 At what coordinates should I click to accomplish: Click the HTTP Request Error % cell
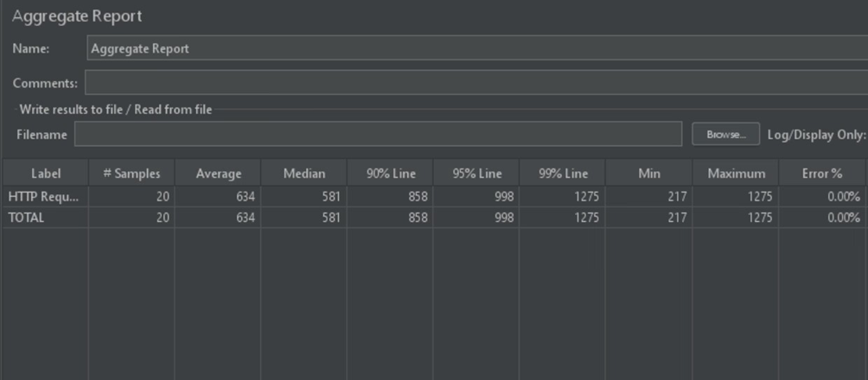pyautogui.click(x=843, y=197)
